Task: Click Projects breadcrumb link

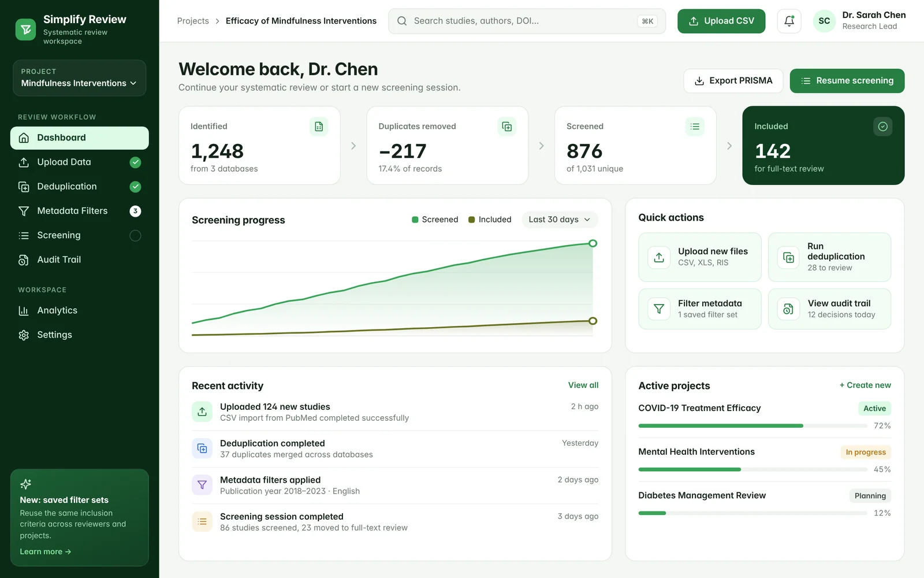Action: tap(193, 21)
